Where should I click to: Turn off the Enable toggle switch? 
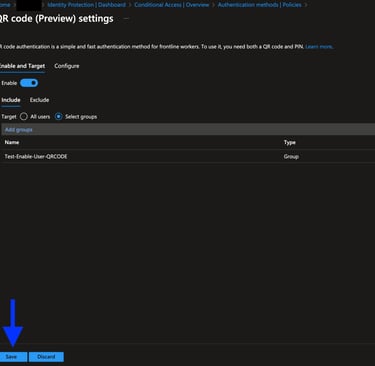pyautogui.click(x=29, y=83)
